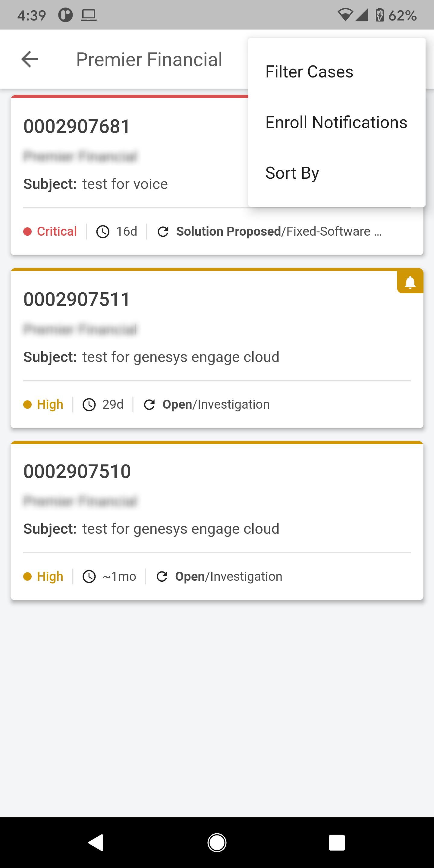Select subject text of case 0002907510
The height and width of the screenshot is (868, 434).
181,529
